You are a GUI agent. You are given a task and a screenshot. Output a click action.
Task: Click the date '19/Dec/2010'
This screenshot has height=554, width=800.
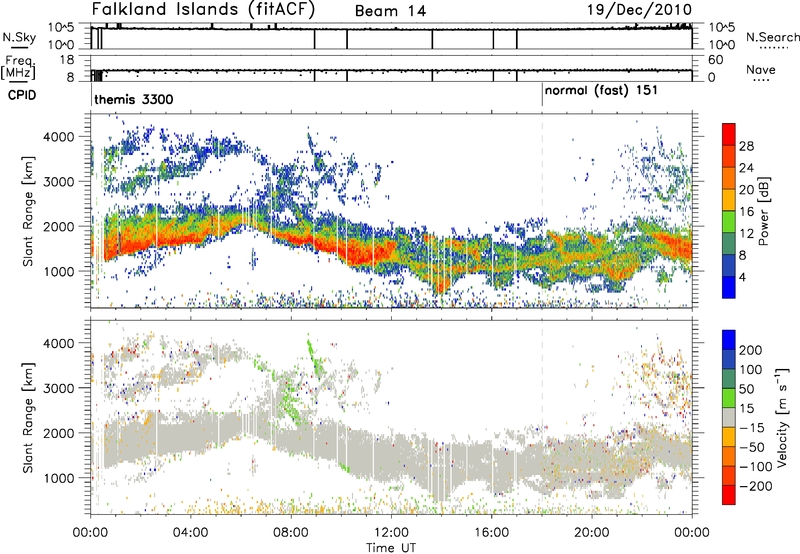pyautogui.click(x=639, y=10)
